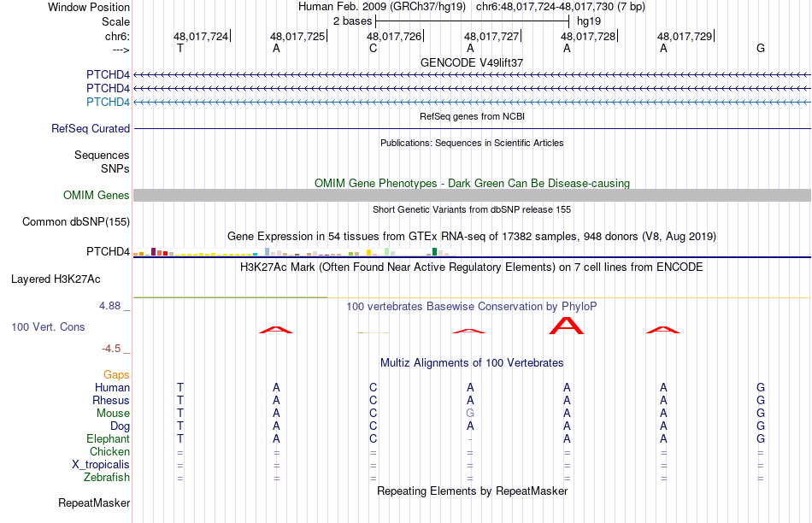The image size is (812, 523).
Task: Click reference base C in ruler row
Action: coord(373,49)
